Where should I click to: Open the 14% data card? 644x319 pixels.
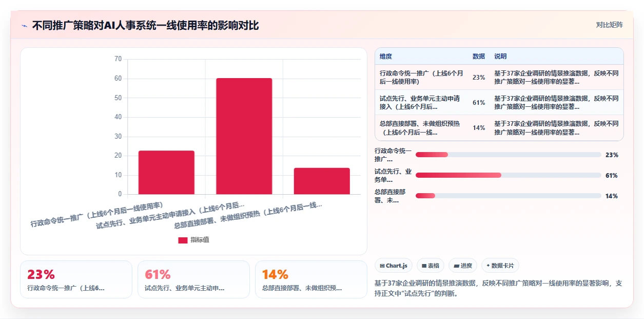(311, 279)
